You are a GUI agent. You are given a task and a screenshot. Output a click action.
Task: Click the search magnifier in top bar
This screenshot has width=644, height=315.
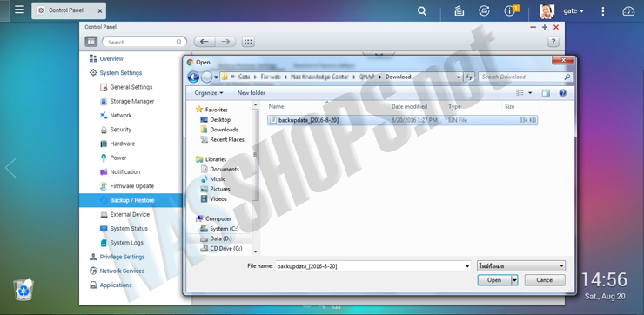click(x=422, y=11)
